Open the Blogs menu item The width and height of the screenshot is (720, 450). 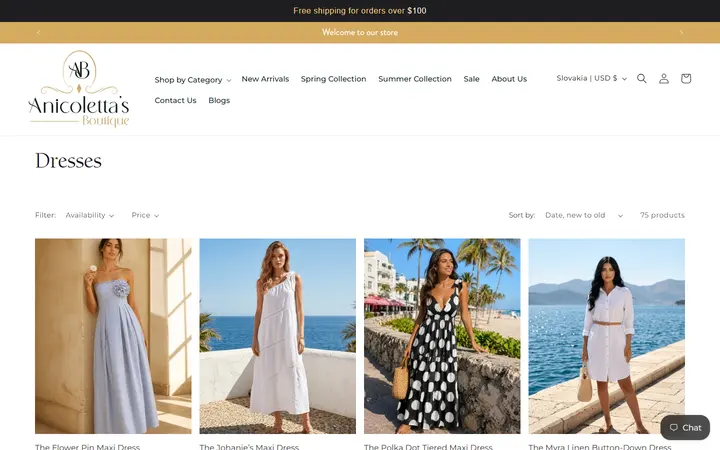219,100
